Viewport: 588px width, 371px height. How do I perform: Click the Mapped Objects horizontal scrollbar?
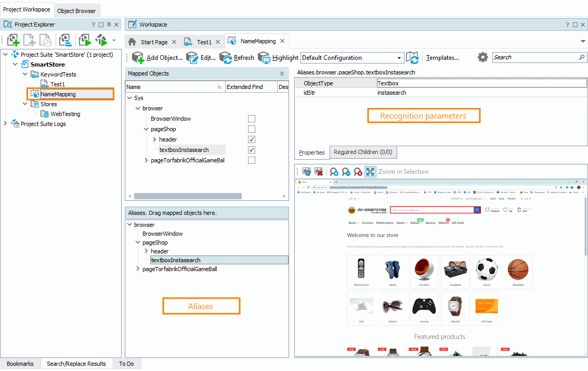187,196
